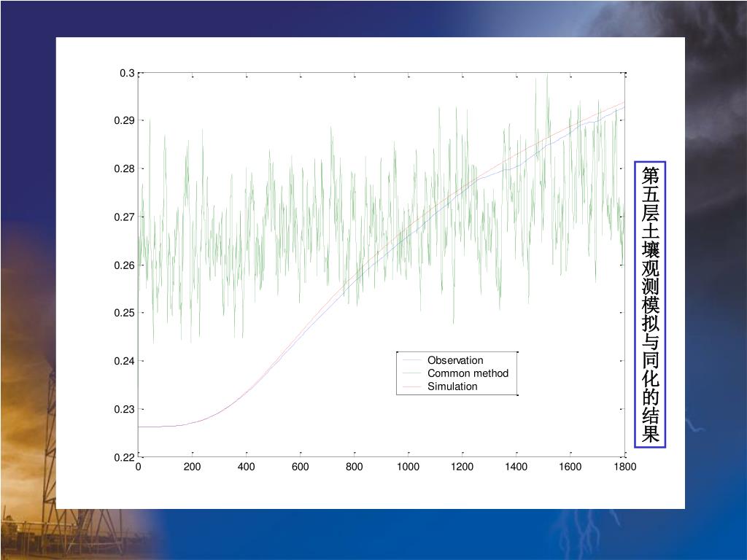Image resolution: width=747 pixels, height=560 pixels.
Task: Click the x-axis label 800
Action: [x=355, y=467]
